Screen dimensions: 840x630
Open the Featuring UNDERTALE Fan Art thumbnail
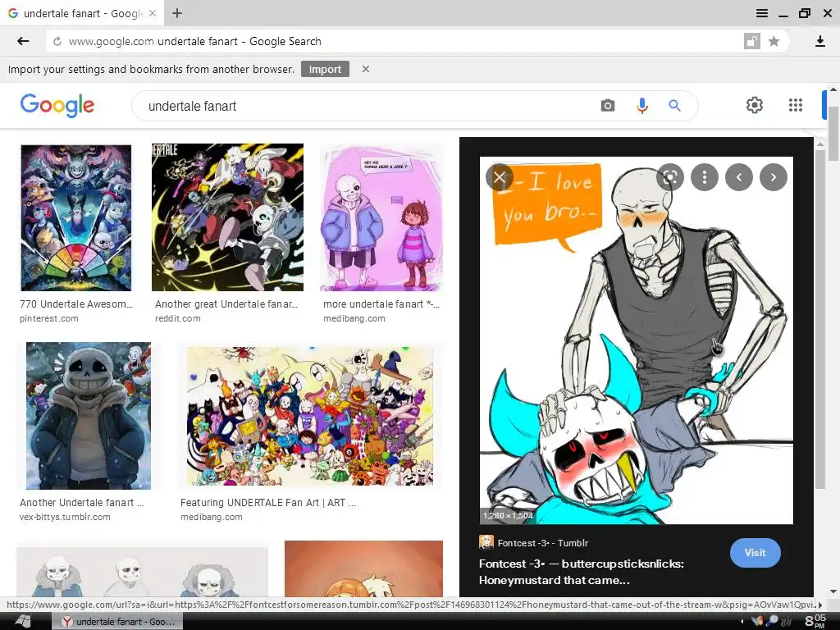(310, 416)
